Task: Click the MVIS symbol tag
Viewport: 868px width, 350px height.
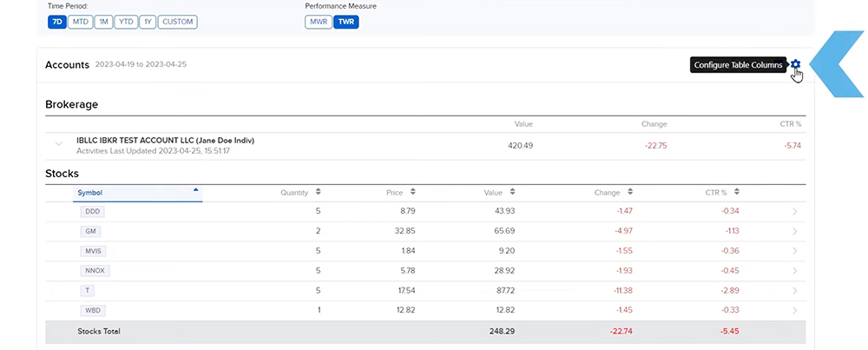Action: 93,251
